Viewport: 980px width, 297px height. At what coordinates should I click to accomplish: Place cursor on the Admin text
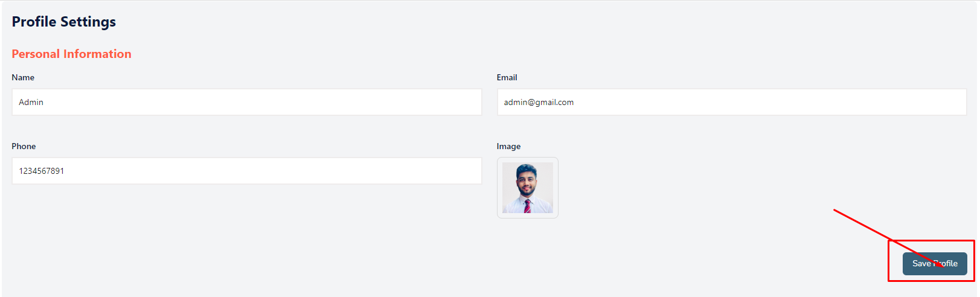tap(31, 102)
